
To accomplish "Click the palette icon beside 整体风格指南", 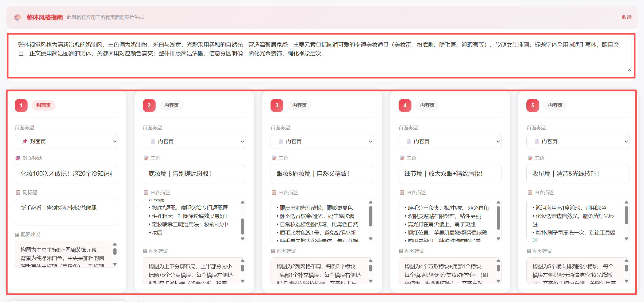I will pos(18,17).
